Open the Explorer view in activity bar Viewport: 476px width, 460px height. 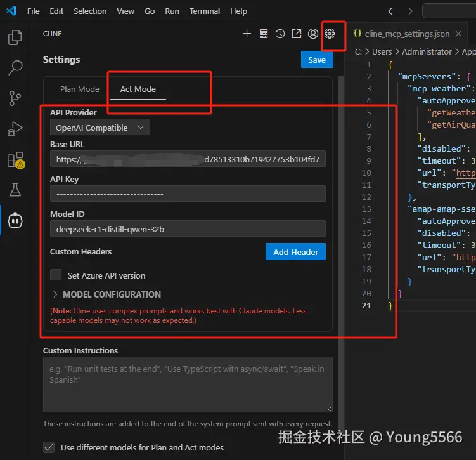[15, 37]
